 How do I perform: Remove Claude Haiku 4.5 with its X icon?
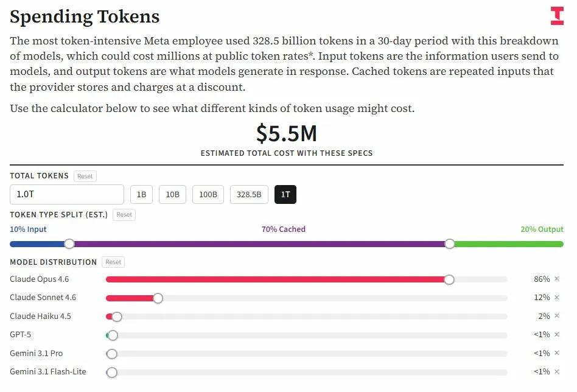(x=556, y=316)
